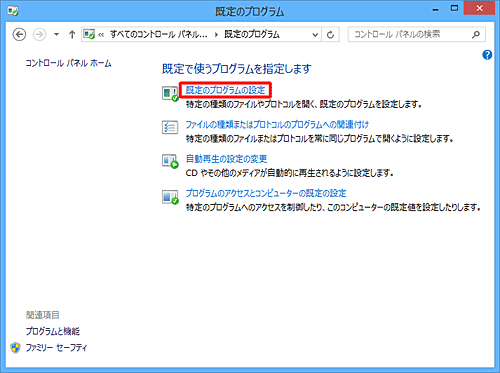Click the shield icon beside ファミリー セーフティ
The image size is (500, 373).
[15, 348]
